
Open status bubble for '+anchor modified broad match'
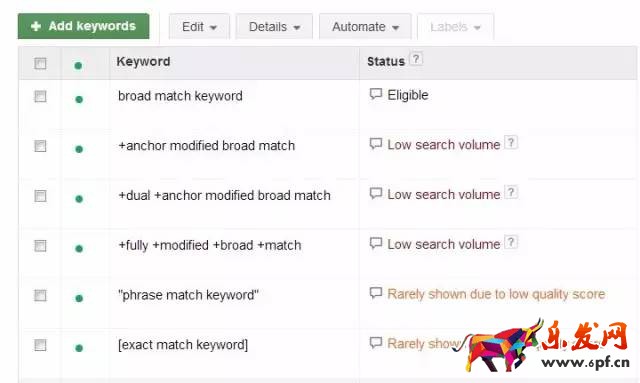click(376, 144)
